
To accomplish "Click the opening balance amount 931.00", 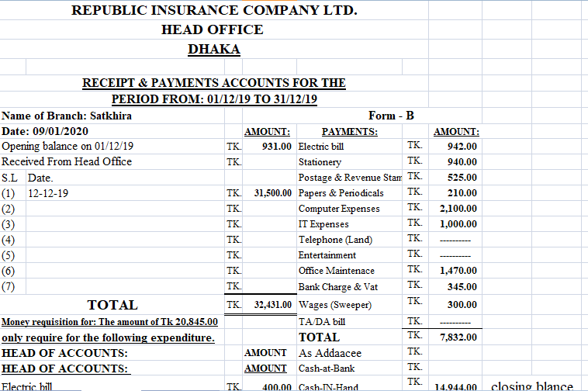I will click(x=275, y=147).
